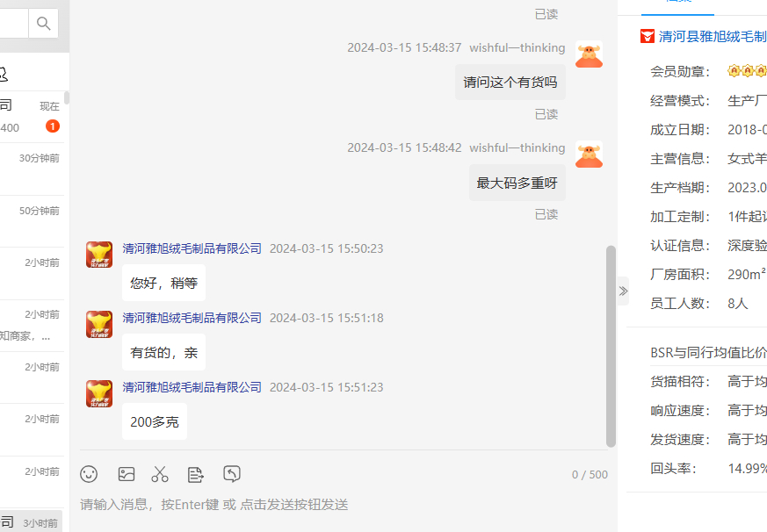Click the member medal badges
767x532 pixels.
pyautogui.click(x=747, y=71)
